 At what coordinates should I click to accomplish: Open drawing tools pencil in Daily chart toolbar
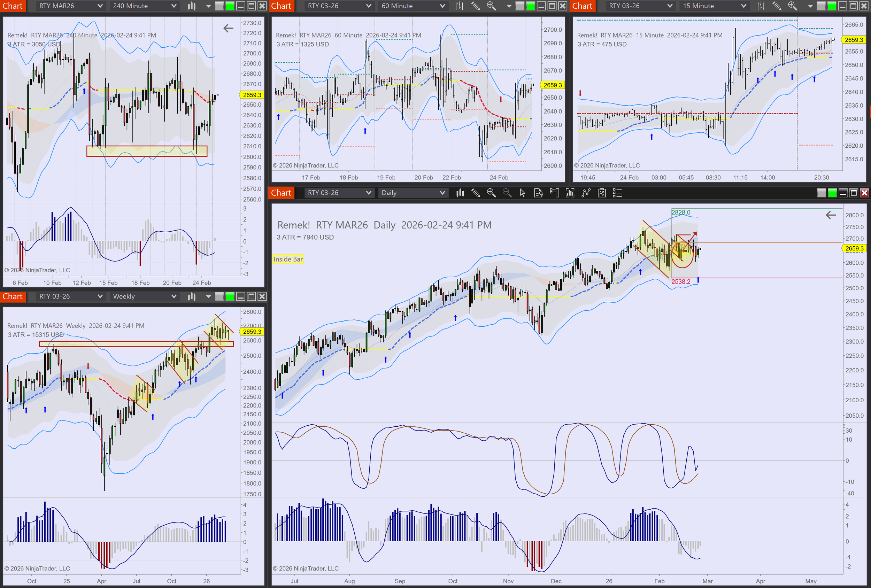pyautogui.click(x=476, y=193)
